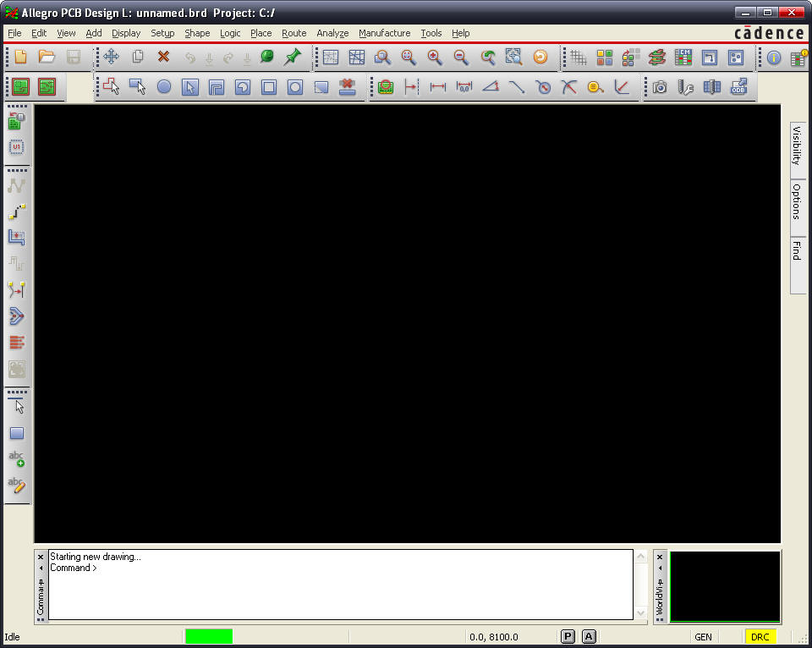812x648 pixels.
Task: Click the coordinates readout 0.0, 8100.0
Action: (x=493, y=637)
